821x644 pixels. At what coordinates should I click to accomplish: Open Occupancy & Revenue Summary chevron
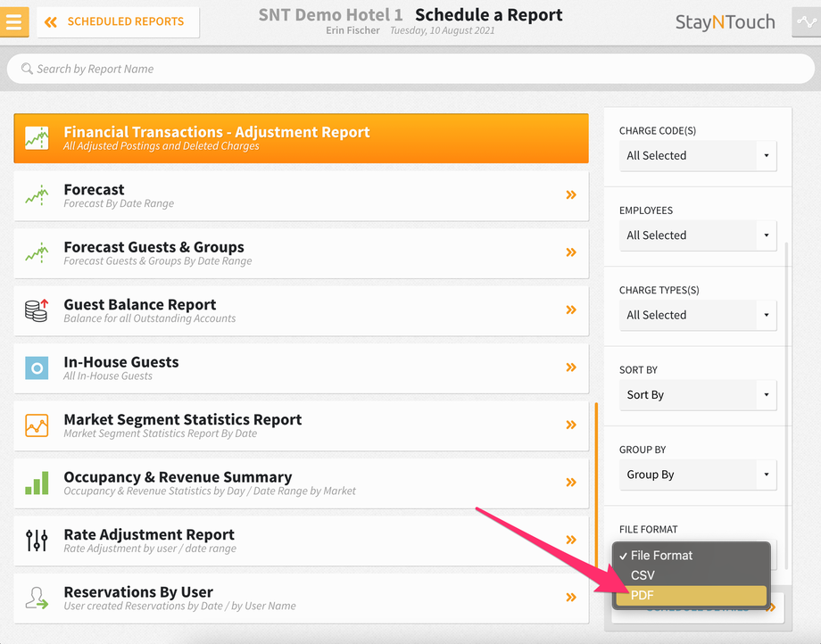click(571, 483)
